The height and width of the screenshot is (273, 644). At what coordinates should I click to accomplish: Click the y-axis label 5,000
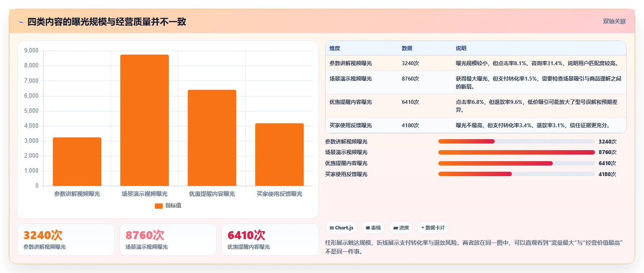tap(31, 111)
